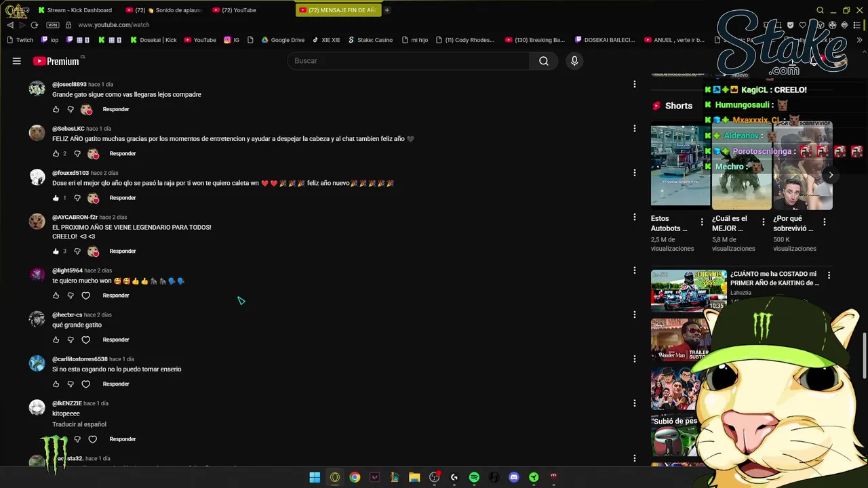
Task: Open Dosekai | Kick bookmark
Action: coord(153,40)
